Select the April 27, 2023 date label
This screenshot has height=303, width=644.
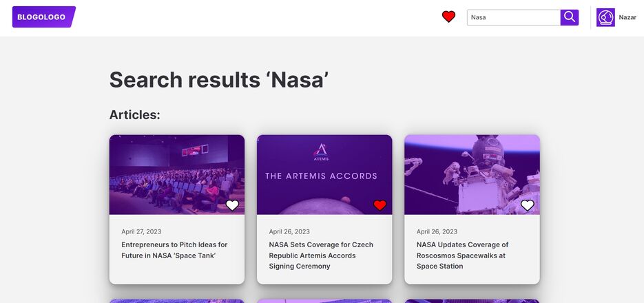(x=141, y=231)
